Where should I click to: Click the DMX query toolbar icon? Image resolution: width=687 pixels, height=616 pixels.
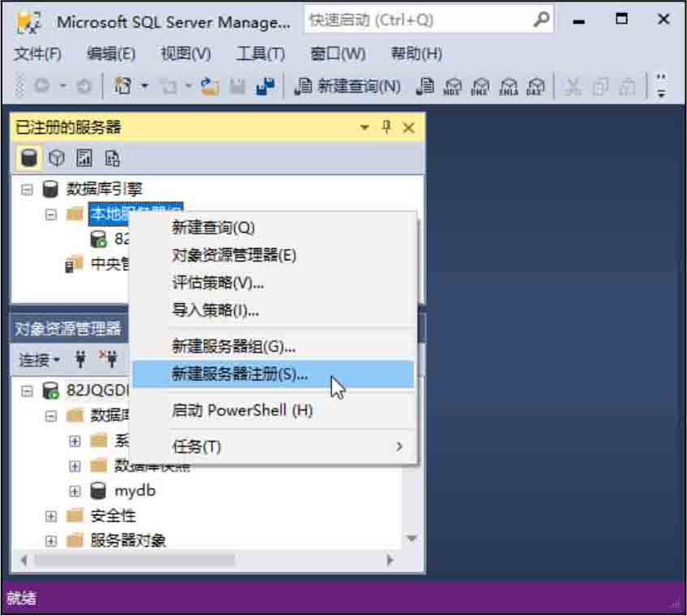480,86
